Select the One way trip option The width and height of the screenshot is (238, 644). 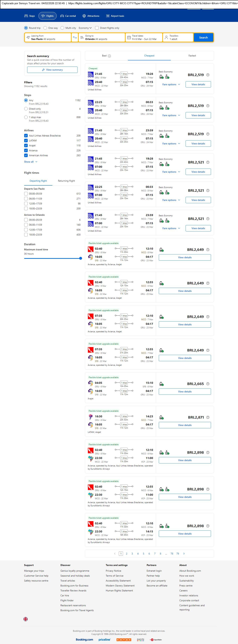point(45,28)
